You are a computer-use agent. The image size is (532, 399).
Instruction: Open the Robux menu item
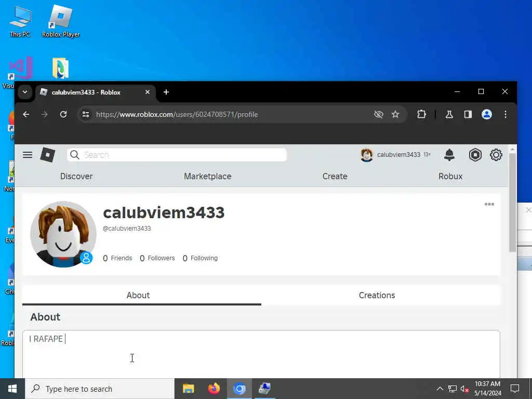pyautogui.click(x=450, y=177)
